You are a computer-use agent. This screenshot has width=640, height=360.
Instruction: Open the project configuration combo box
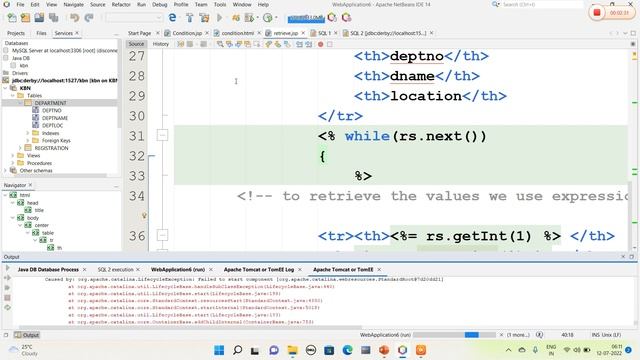coord(134,18)
